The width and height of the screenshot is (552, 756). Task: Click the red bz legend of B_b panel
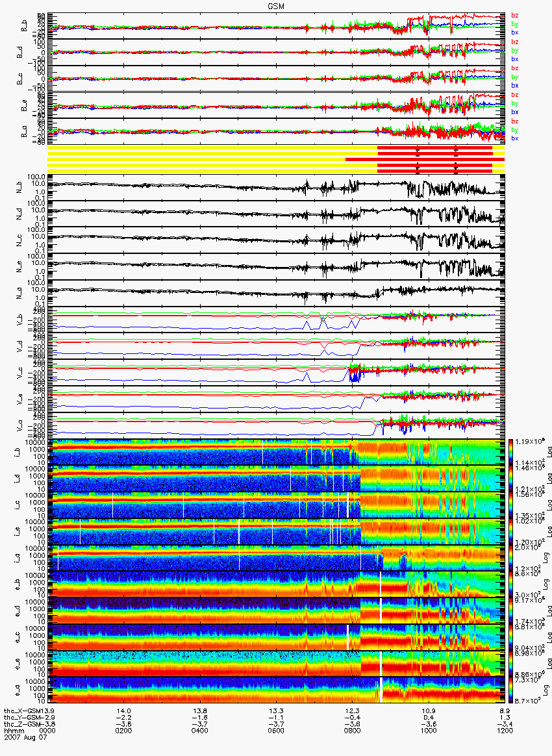[514, 16]
